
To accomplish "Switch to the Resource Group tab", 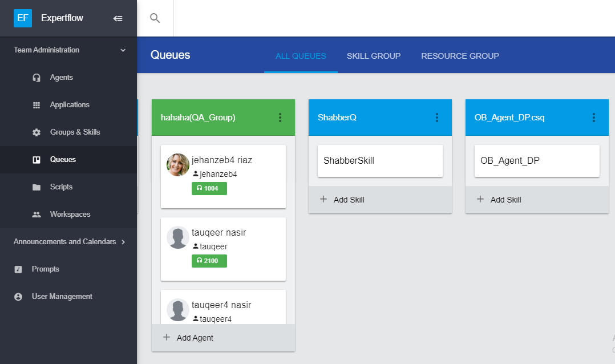I will [x=460, y=56].
